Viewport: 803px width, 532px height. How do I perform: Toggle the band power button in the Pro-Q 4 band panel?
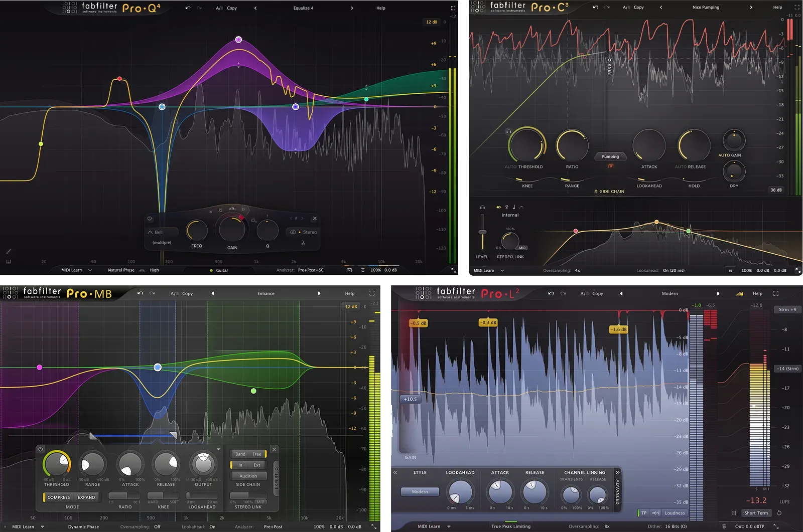[x=150, y=219]
